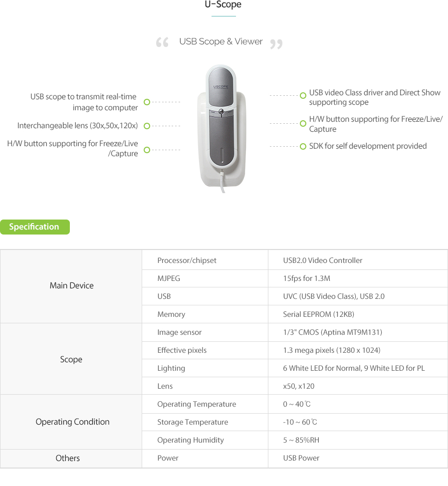Click the "Others" category cell

(68, 458)
